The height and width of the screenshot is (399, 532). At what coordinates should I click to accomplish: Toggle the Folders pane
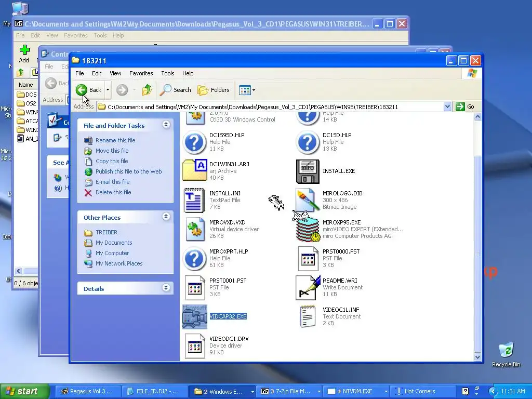[214, 90]
